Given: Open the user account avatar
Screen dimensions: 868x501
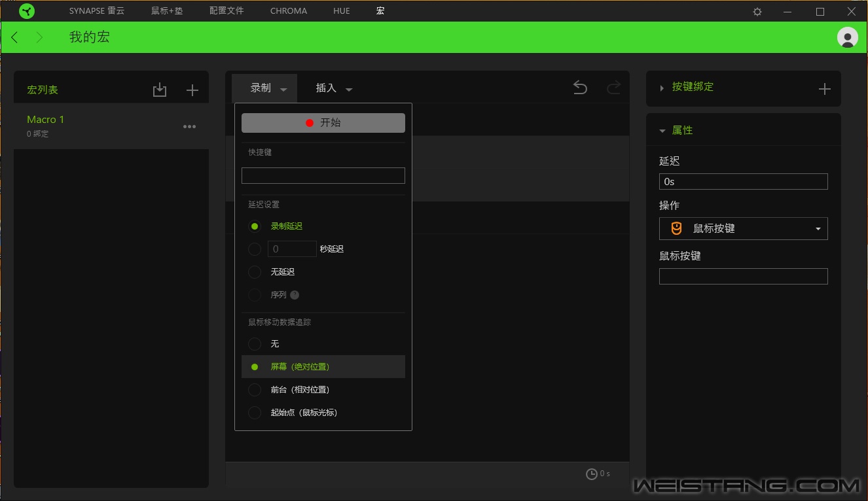Looking at the screenshot, I should [848, 37].
